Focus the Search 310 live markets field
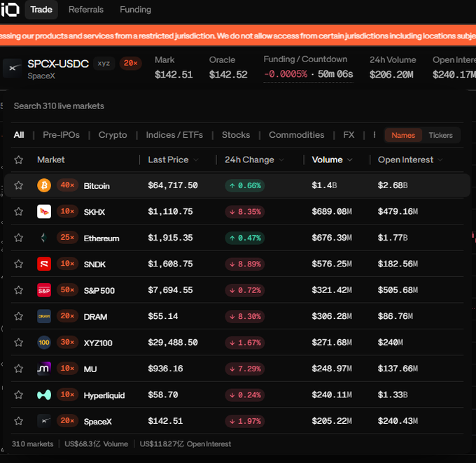Viewport: 476px width, 463px height. coord(237,106)
